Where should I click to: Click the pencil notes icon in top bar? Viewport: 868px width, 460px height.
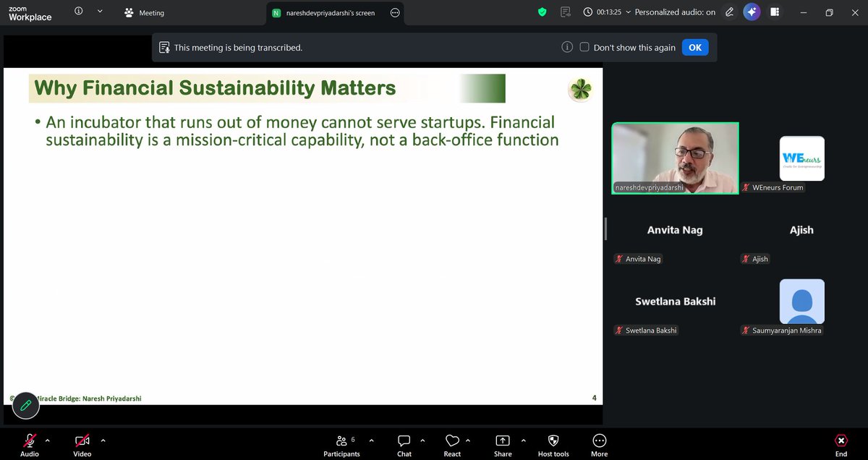click(x=730, y=12)
